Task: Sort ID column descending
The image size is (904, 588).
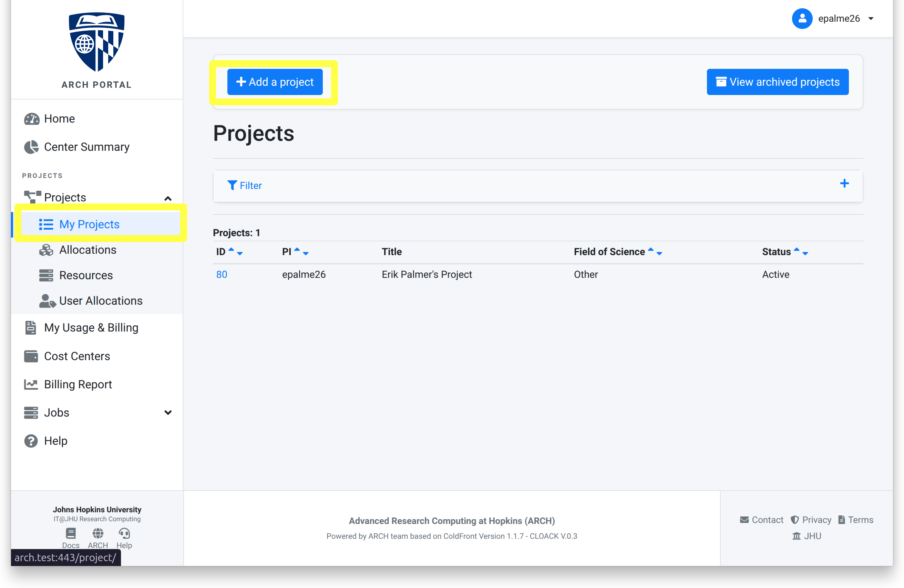Action: click(x=240, y=254)
